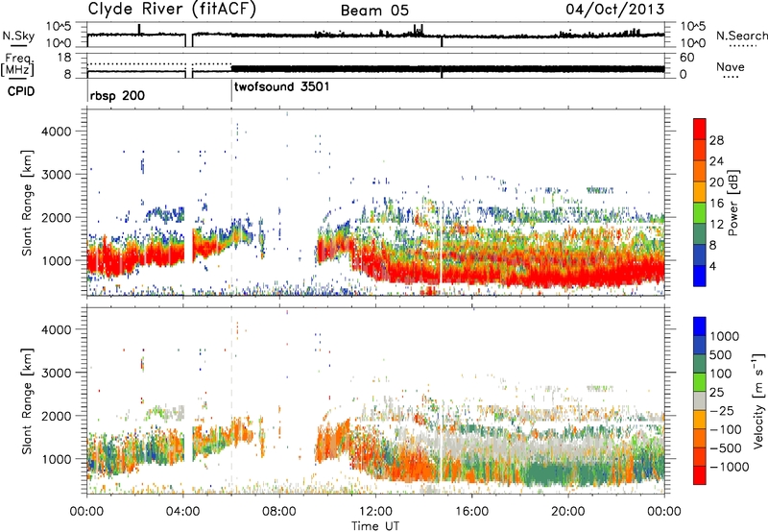Select the 20:00 time tick label
This screenshot has width=768, height=532.
[567, 512]
